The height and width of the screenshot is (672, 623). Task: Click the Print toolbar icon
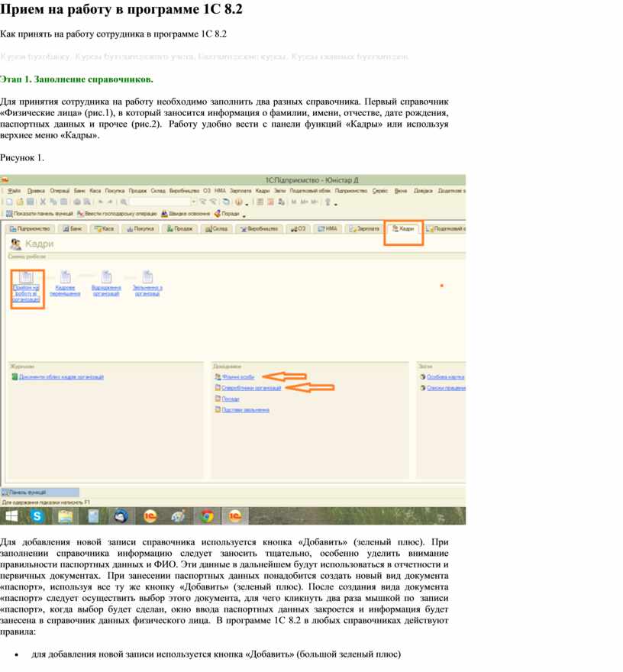77,202
